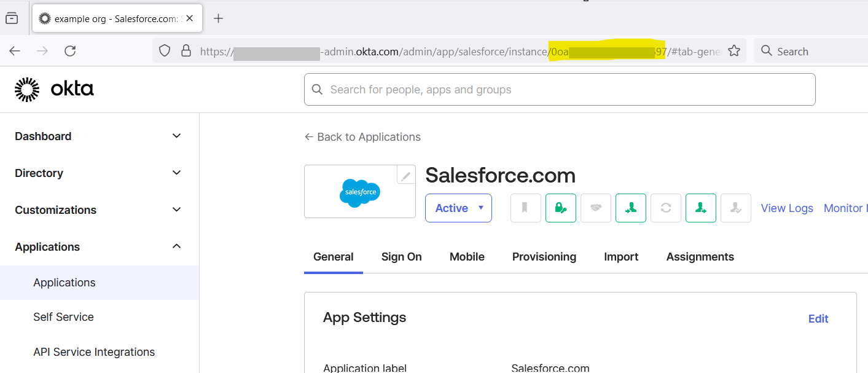The width and height of the screenshot is (868, 373).
Task: Click inside the people search field
Action: coord(559,89)
